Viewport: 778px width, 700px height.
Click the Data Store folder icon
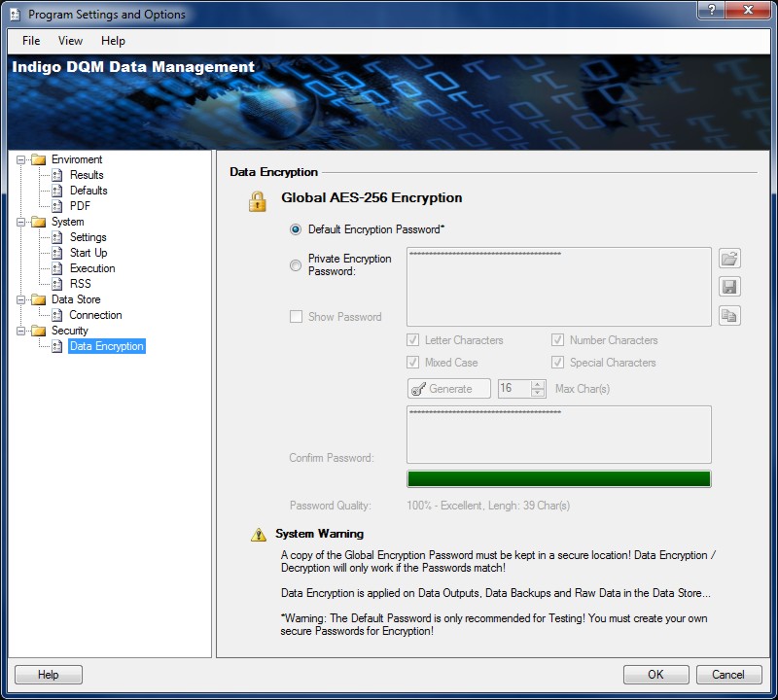tap(38, 299)
